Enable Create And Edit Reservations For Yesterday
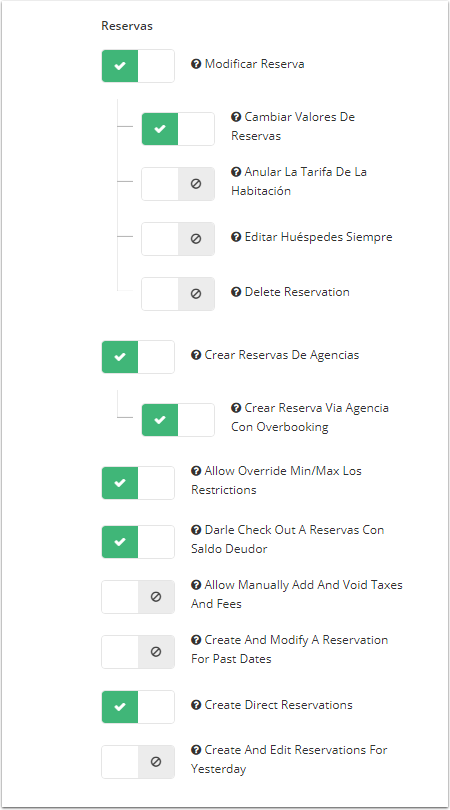Image resolution: width=450 pixels, height=810 pixels. (x=138, y=762)
